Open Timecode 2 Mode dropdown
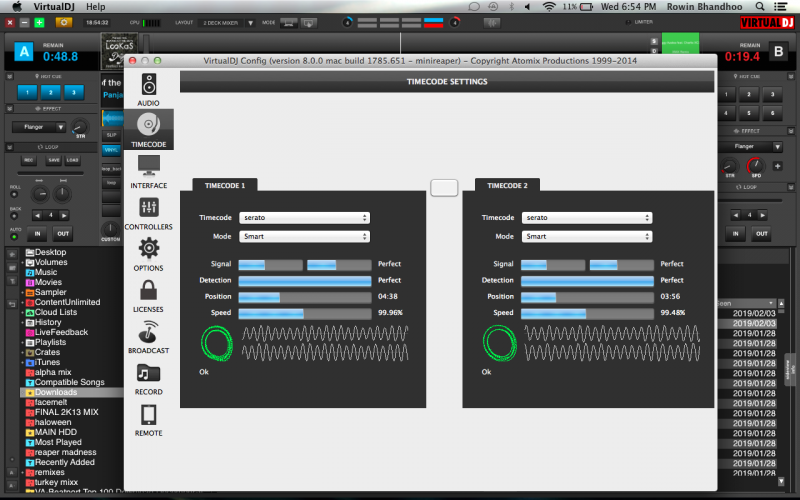Viewport: 800px width, 500px height. (587, 237)
